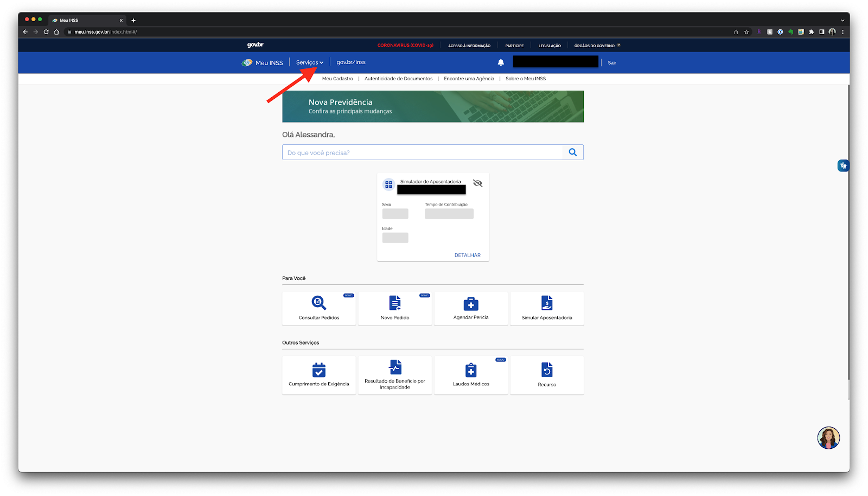Click the Meu INSS logo
The image size is (868, 496).
(x=262, y=62)
